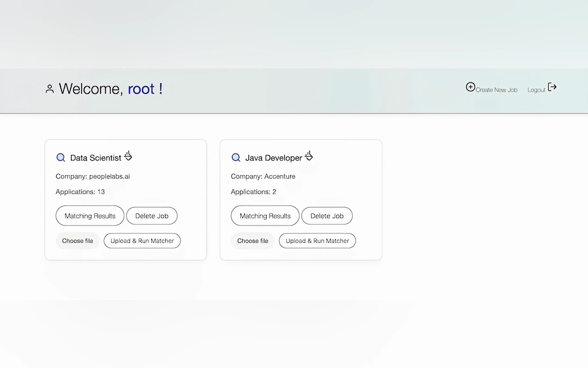Delete the Data Scientist job

(152, 216)
